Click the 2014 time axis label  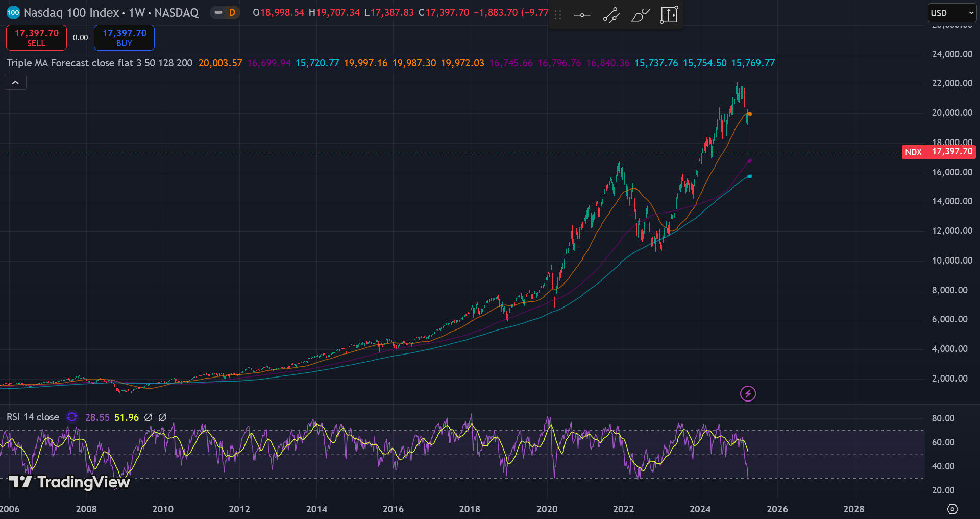[x=316, y=509]
